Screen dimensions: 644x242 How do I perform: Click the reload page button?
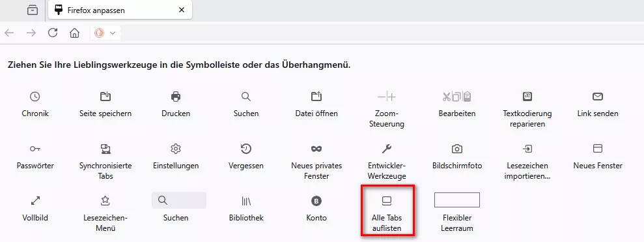coord(53,33)
